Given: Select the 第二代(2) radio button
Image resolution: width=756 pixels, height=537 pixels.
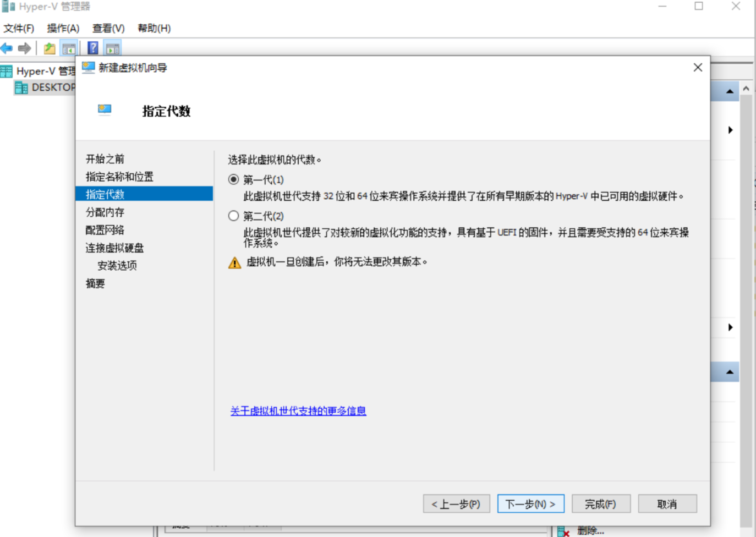Looking at the screenshot, I should tap(234, 216).
